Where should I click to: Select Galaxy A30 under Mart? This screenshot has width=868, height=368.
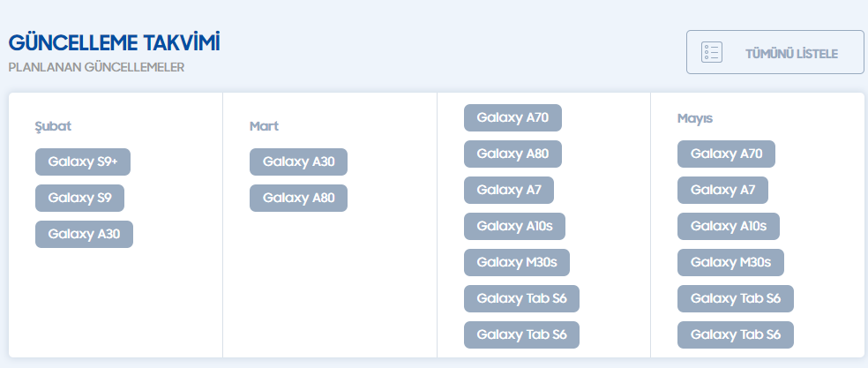tap(298, 162)
